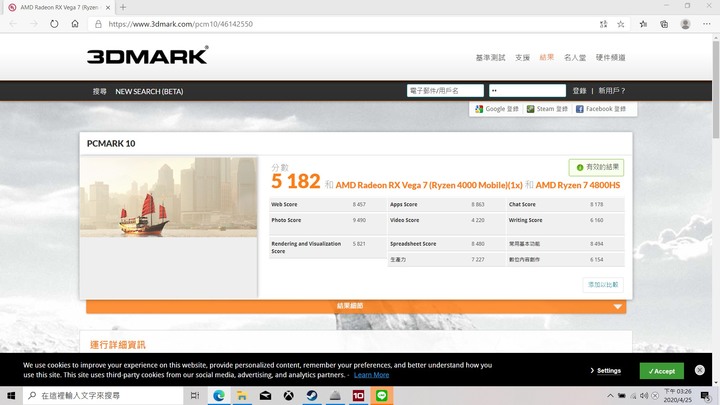Viewport: 720px width, 405px height.
Task: Open LINE app from taskbar
Action: click(x=382, y=395)
